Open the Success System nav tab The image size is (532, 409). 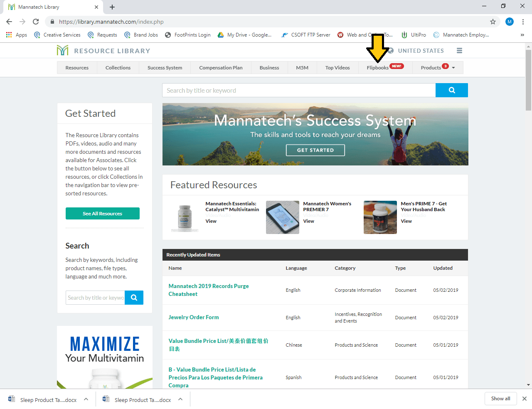165,68
